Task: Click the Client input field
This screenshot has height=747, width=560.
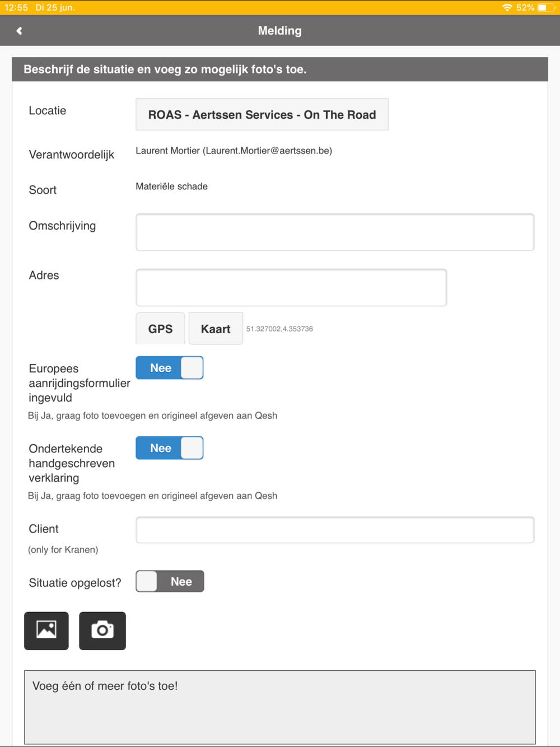Action: (335, 530)
